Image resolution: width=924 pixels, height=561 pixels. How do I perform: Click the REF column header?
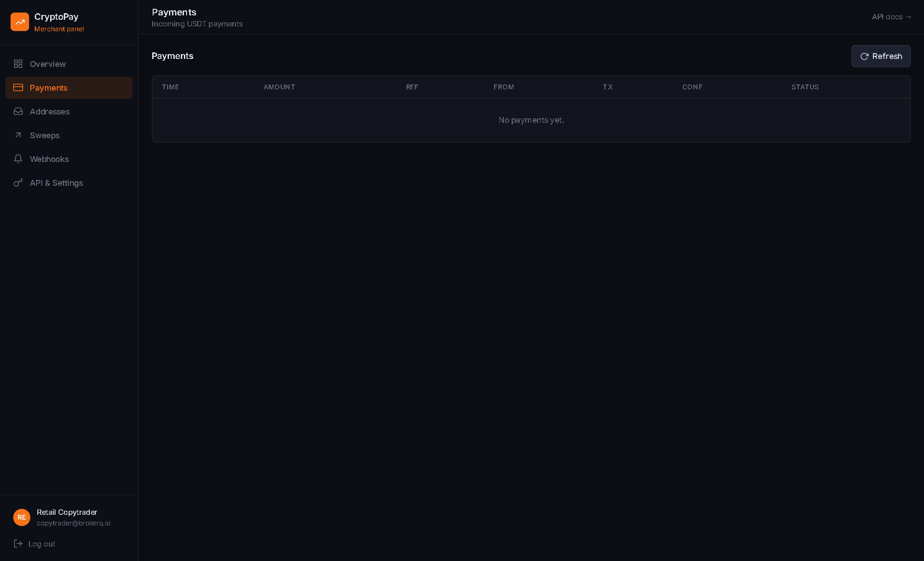coord(412,87)
